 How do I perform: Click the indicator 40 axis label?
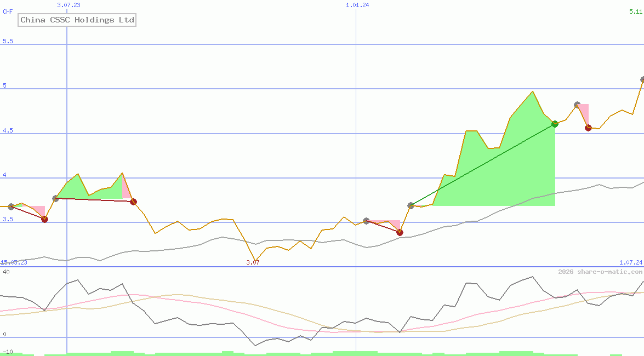(x=6, y=272)
